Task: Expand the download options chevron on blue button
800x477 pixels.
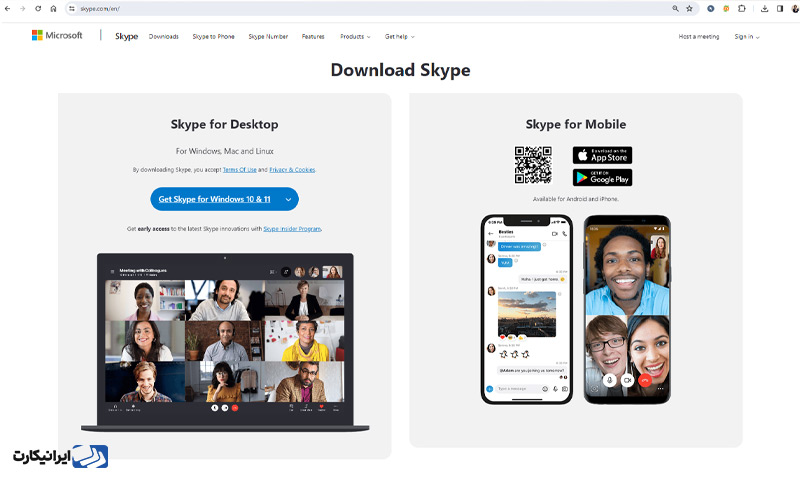Action: (288, 199)
